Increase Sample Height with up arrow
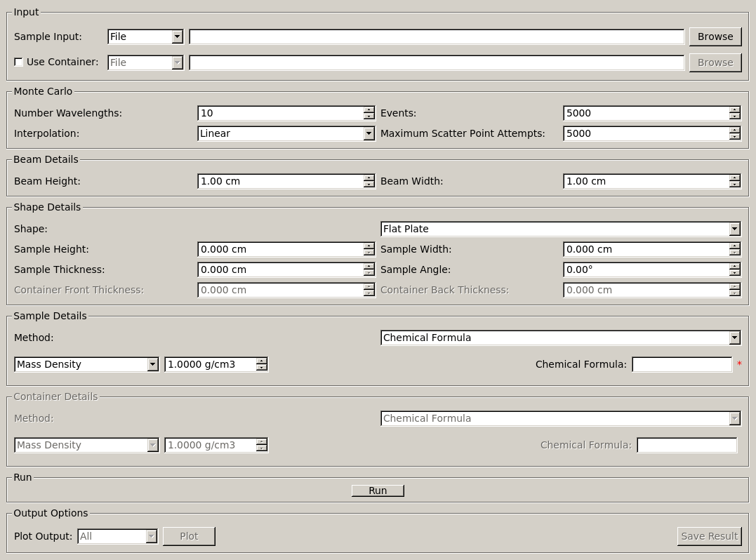Image resolution: width=756 pixels, height=560 pixels. [369, 246]
